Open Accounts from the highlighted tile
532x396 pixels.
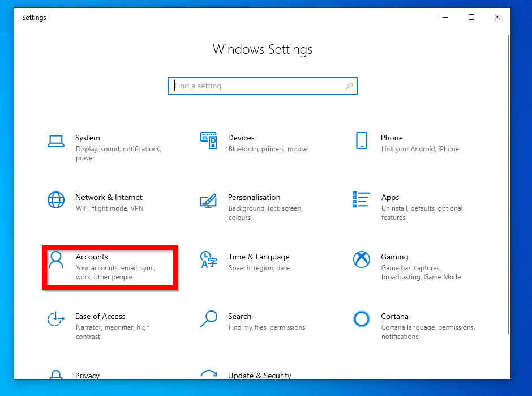click(x=109, y=267)
